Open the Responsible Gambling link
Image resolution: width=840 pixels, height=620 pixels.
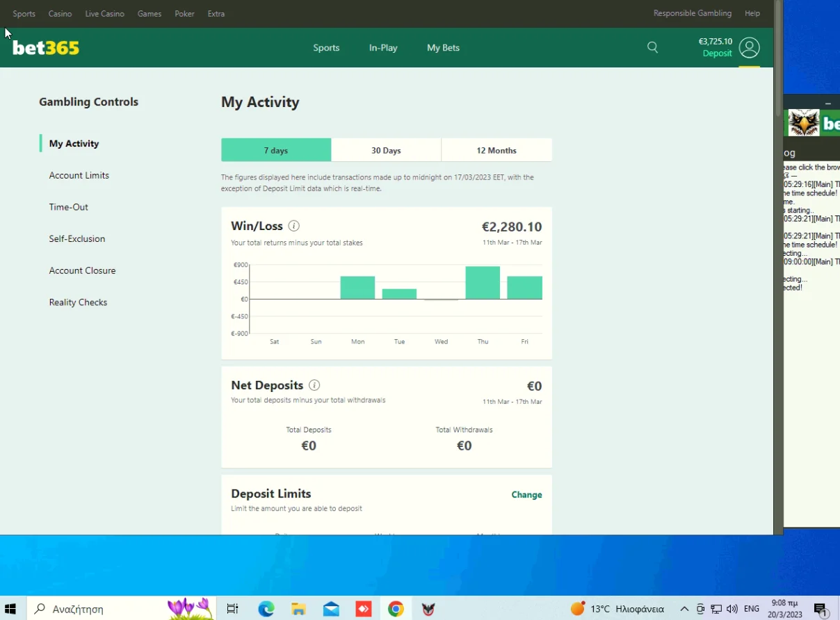692,13
